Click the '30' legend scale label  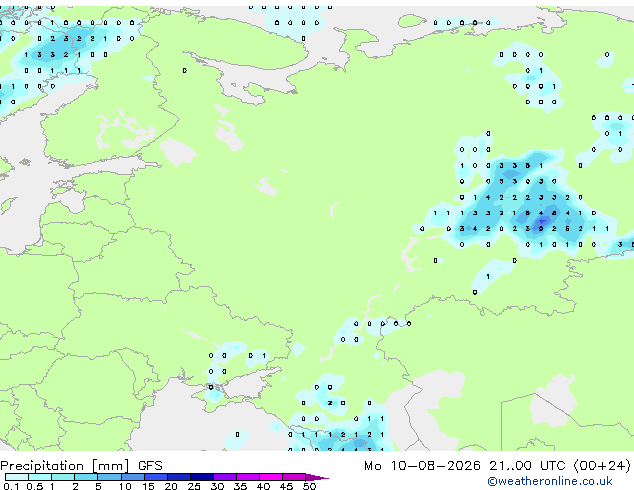(x=217, y=486)
